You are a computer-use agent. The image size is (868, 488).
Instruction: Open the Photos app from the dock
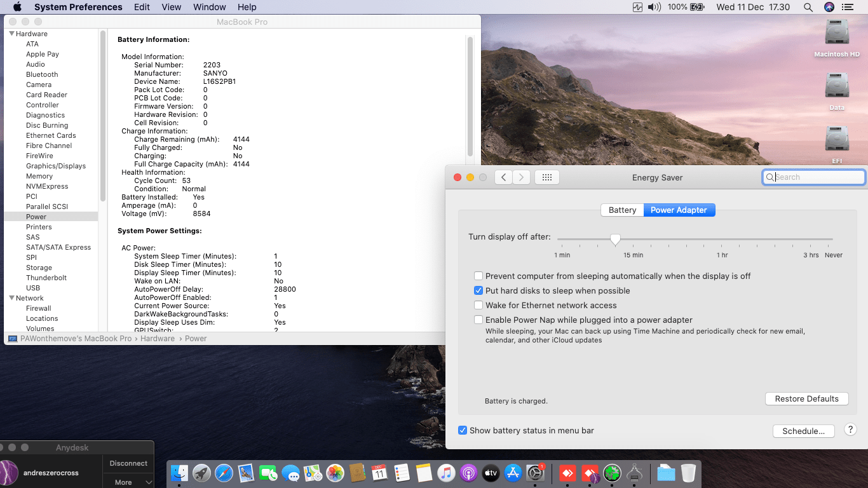pos(335,473)
